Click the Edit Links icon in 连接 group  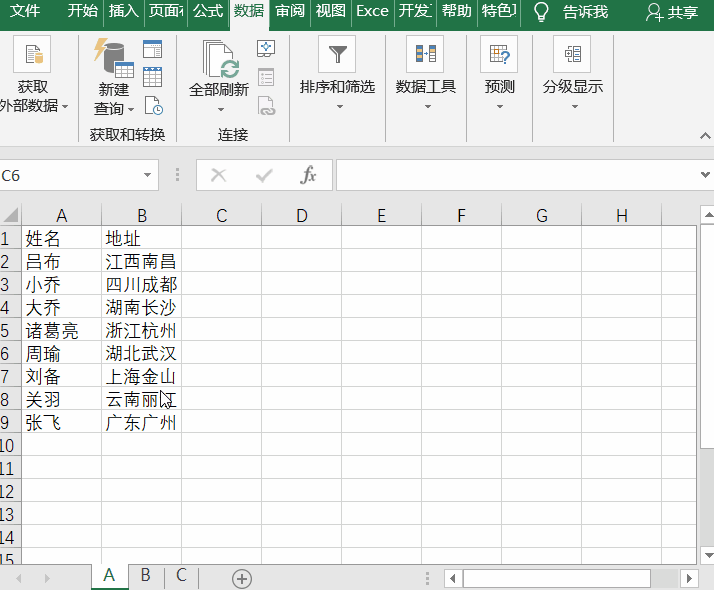[266, 106]
